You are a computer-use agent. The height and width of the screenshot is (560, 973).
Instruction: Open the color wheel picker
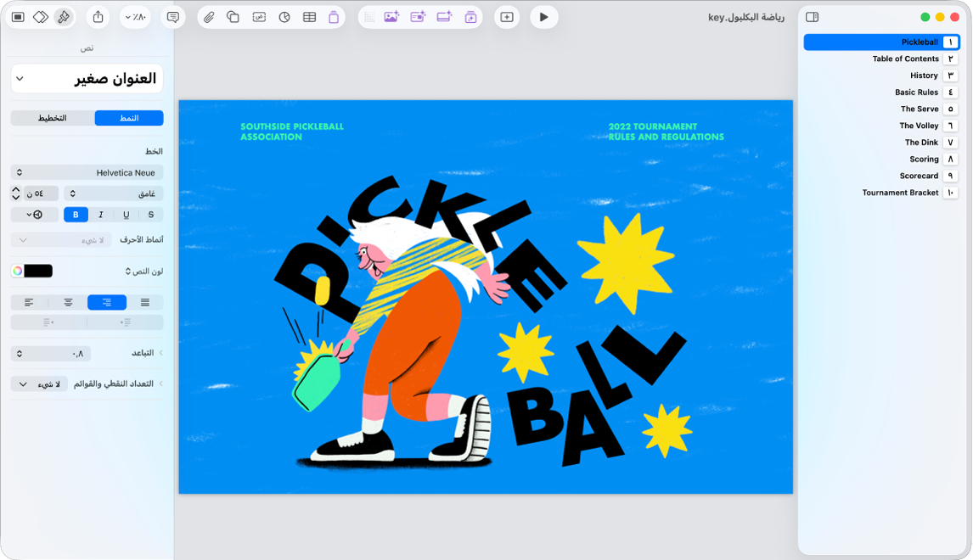point(17,271)
